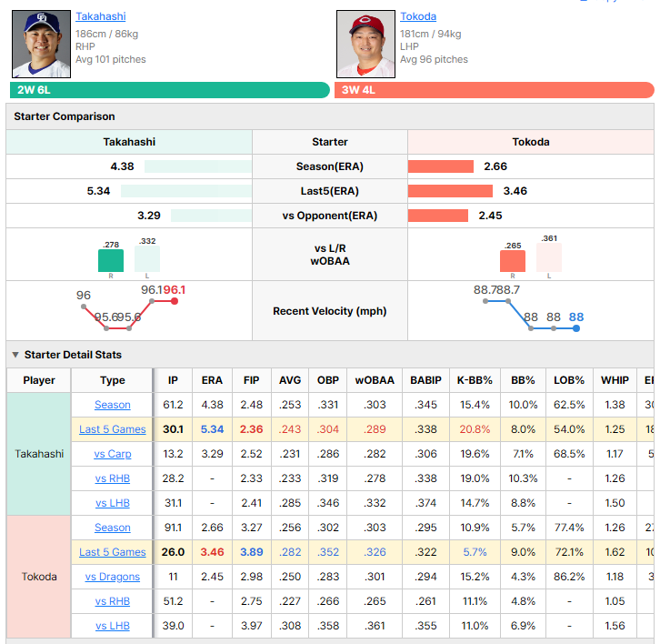Click Takahashi's Season IP 61.2
The height and width of the screenshot is (644, 660).
tap(173, 405)
